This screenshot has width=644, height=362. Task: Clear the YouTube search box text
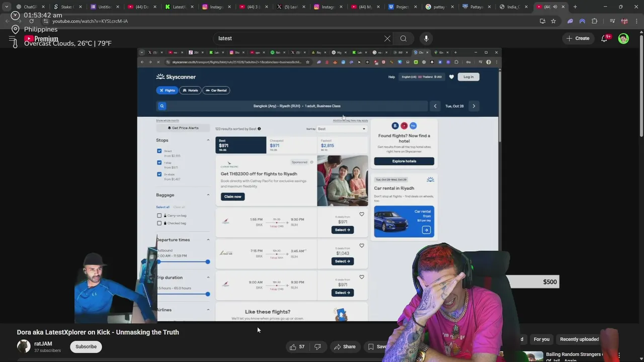pos(387,38)
